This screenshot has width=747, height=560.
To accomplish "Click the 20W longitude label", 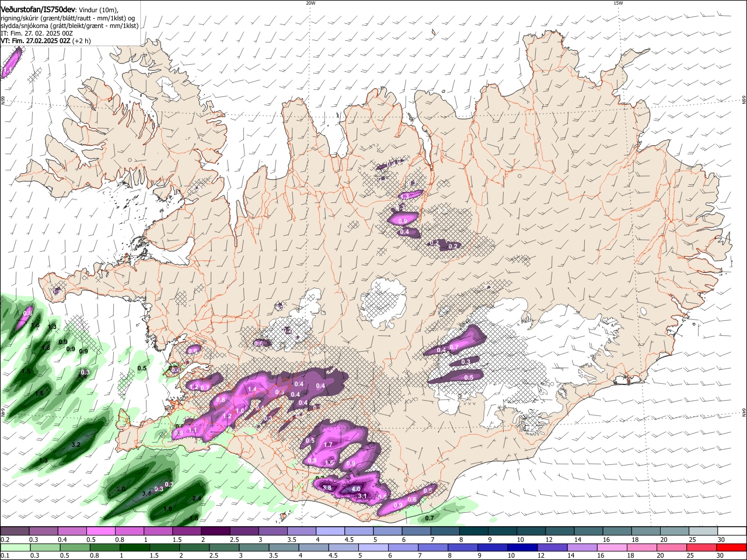I will point(310,3).
